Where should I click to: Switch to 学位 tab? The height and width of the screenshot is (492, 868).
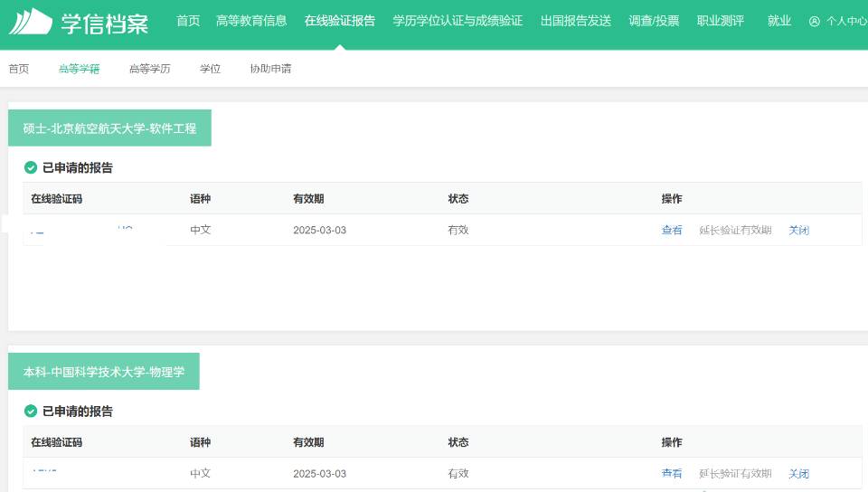pyautogui.click(x=211, y=69)
